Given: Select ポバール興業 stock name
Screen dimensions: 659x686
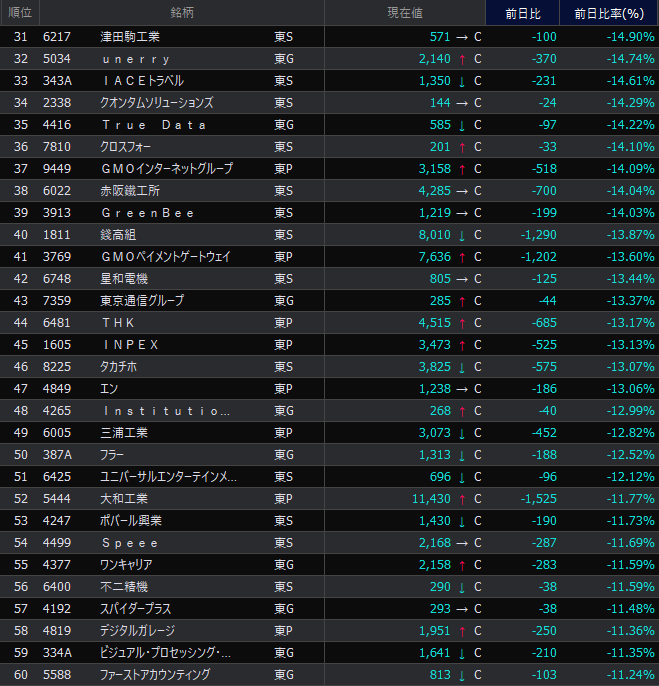Looking at the screenshot, I should 131,521.
